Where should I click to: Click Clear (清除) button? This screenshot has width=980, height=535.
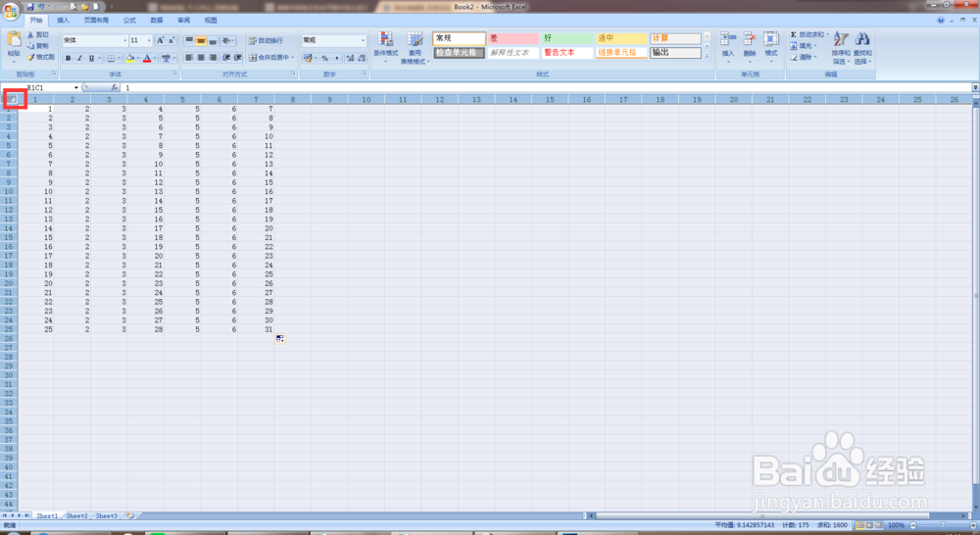coord(802,57)
